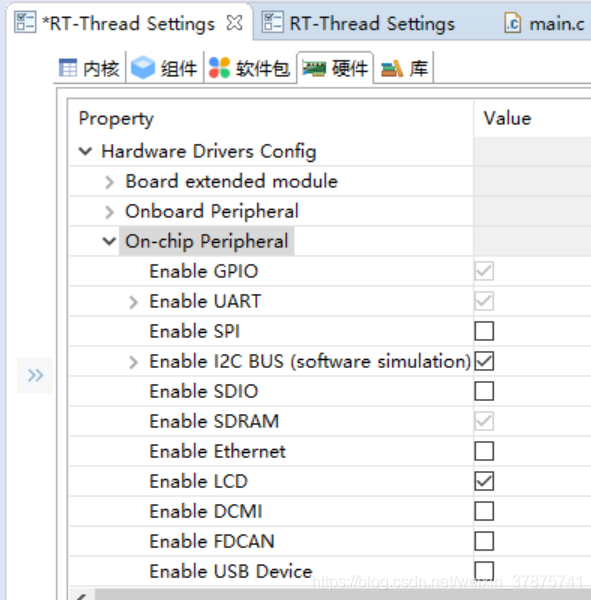Check the Enable Ethernet checkbox

tap(484, 451)
